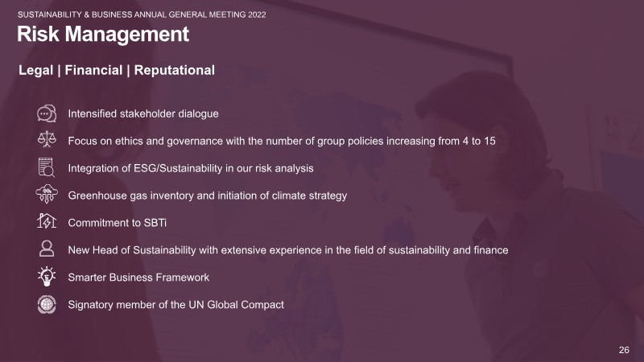Click the Smarter Business Framework text

(138, 278)
